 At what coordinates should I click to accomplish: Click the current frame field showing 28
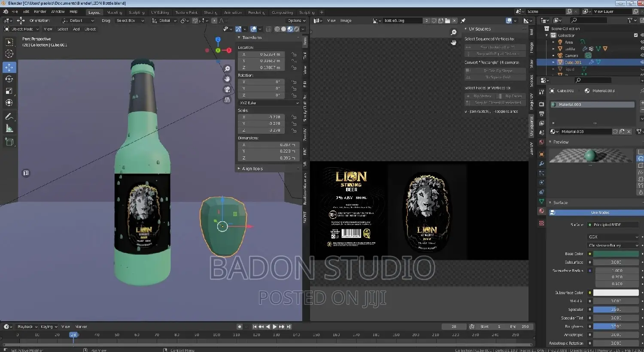click(454, 327)
